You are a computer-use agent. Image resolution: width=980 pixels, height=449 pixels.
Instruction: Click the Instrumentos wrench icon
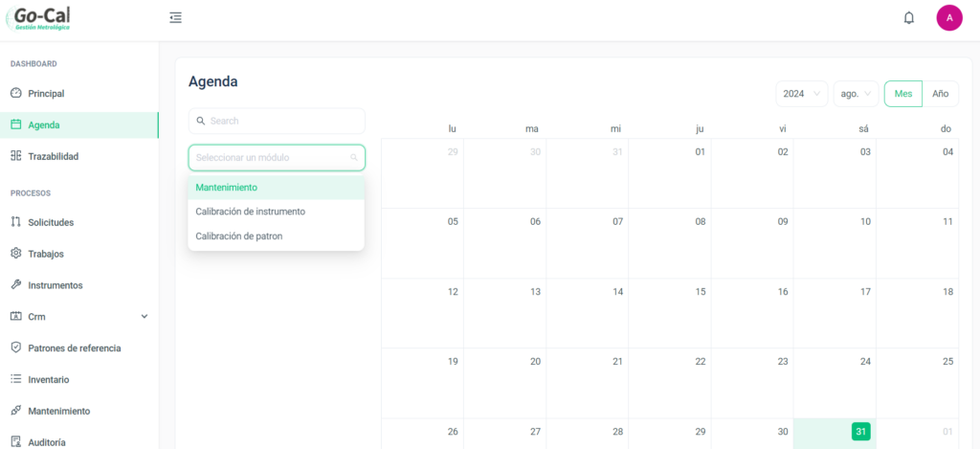pyautogui.click(x=15, y=285)
